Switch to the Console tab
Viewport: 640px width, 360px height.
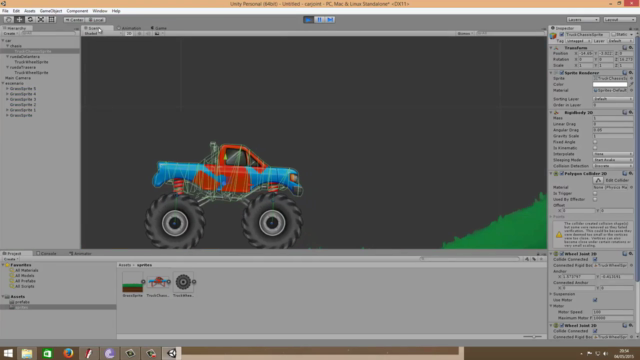(x=47, y=253)
